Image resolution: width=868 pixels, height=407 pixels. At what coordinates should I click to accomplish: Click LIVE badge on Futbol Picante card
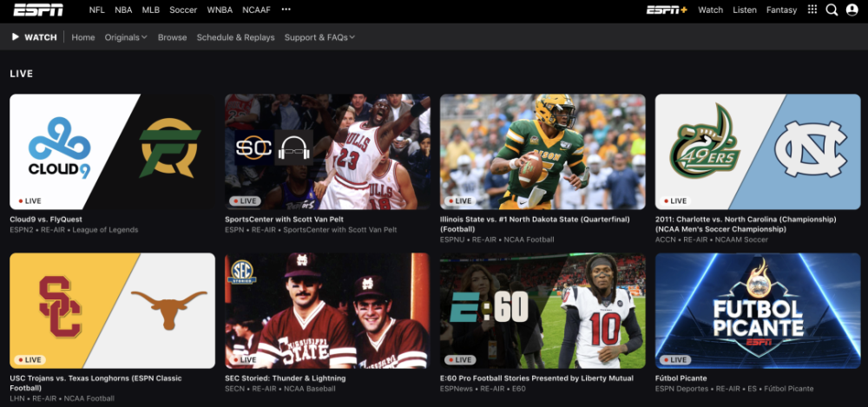pos(675,360)
